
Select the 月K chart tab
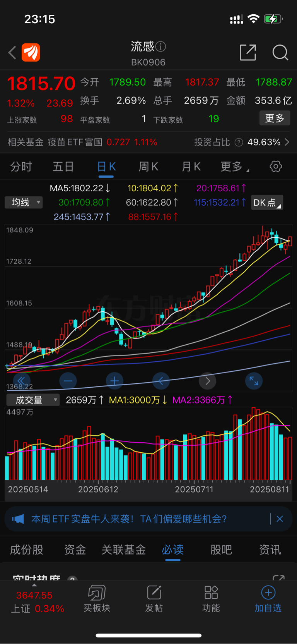coord(191,167)
